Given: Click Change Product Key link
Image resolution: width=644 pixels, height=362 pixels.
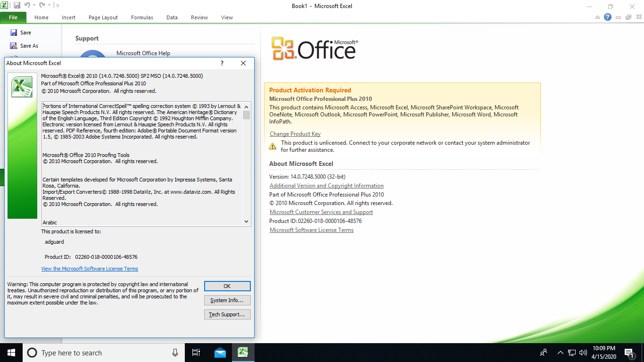Looking at the screenshot, I should click(x=295, y=134).
